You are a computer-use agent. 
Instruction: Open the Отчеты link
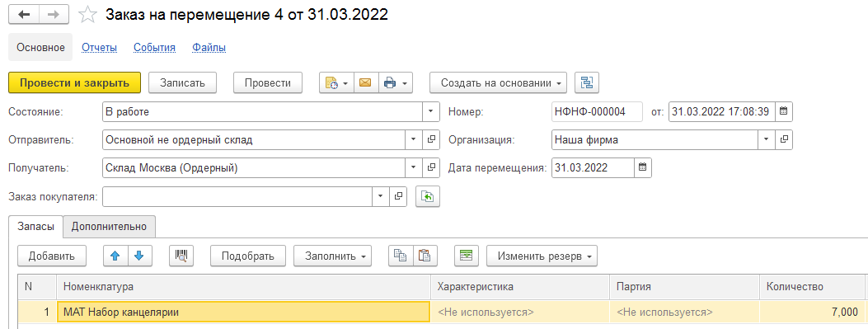pyautogui.click(x=100, y=48)
